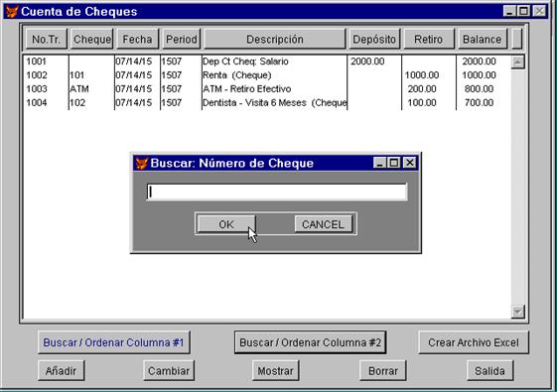
Task: Select transaction row 1002
Action: [267, 75]
